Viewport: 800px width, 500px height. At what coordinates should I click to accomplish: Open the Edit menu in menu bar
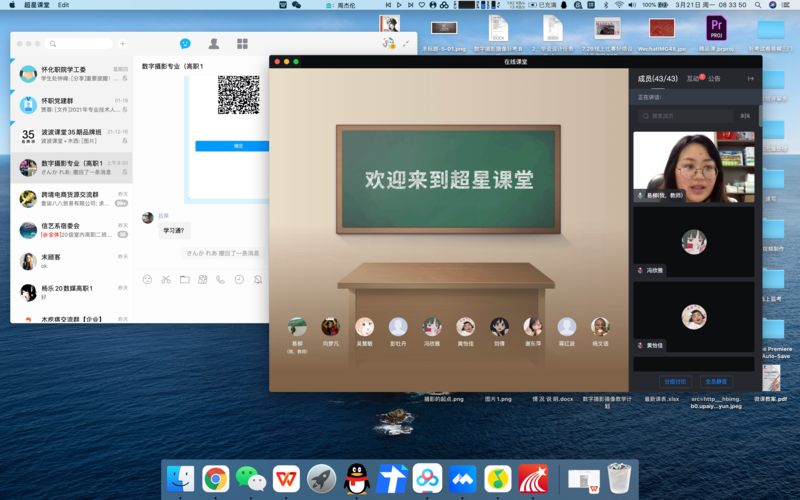click(x=64, y=5)
